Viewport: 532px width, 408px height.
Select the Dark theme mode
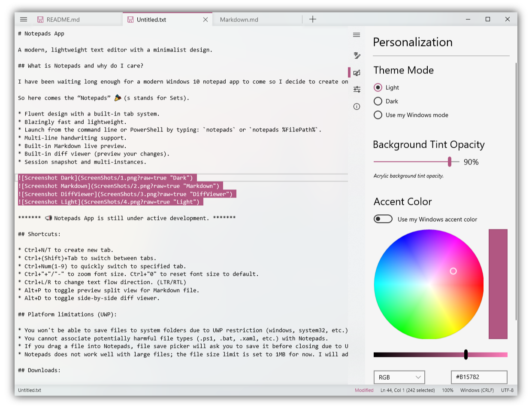pos(378,101)
